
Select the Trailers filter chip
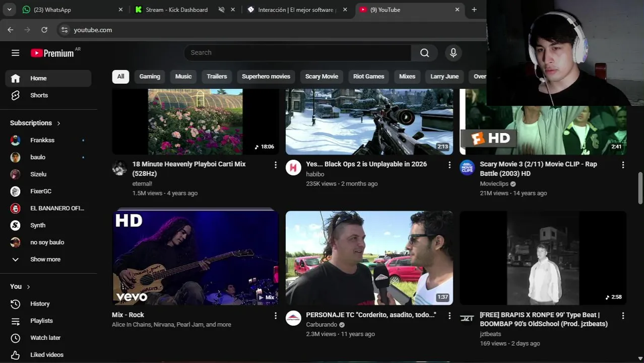pos(217,77)
